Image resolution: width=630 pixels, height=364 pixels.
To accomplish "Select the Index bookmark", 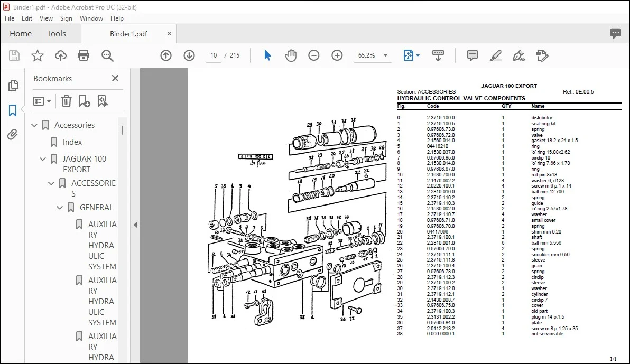I will pos(72,142).
